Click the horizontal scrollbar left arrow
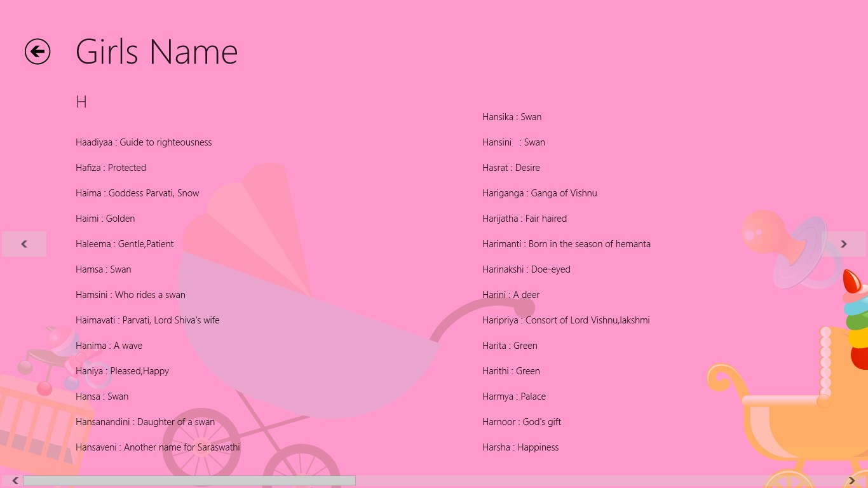 coord(15,481)
